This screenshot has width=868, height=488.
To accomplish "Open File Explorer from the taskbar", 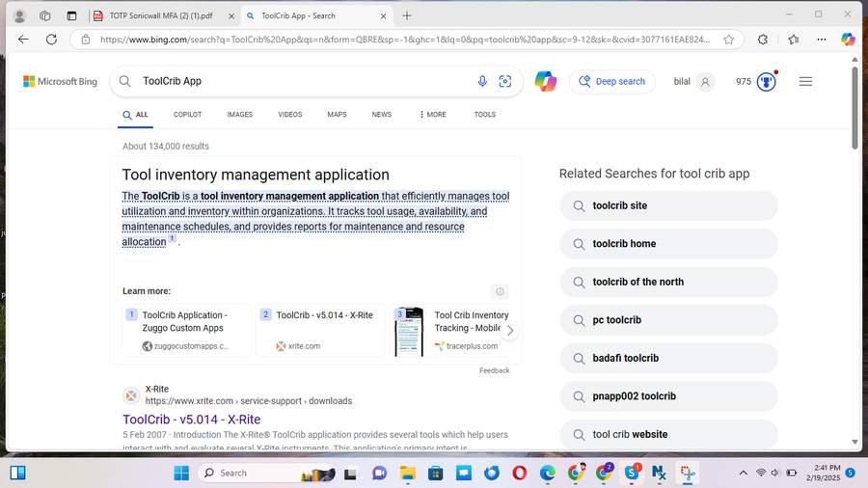I will pos(407,474).
